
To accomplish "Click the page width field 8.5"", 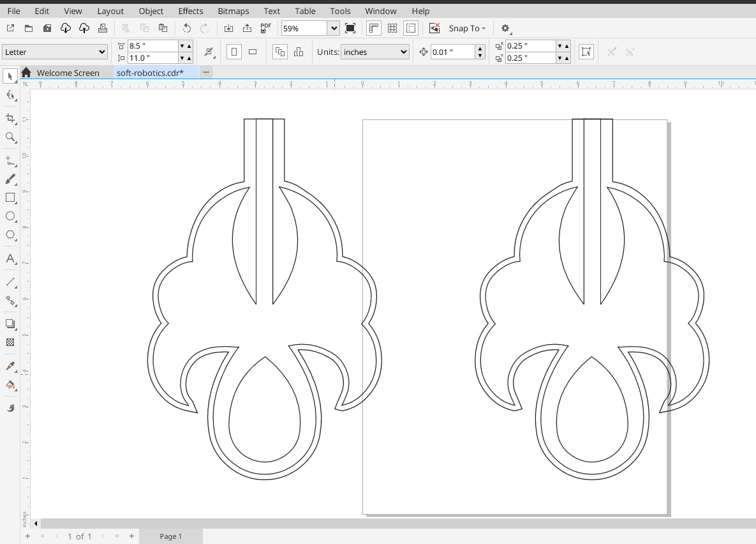I will 152,46.
